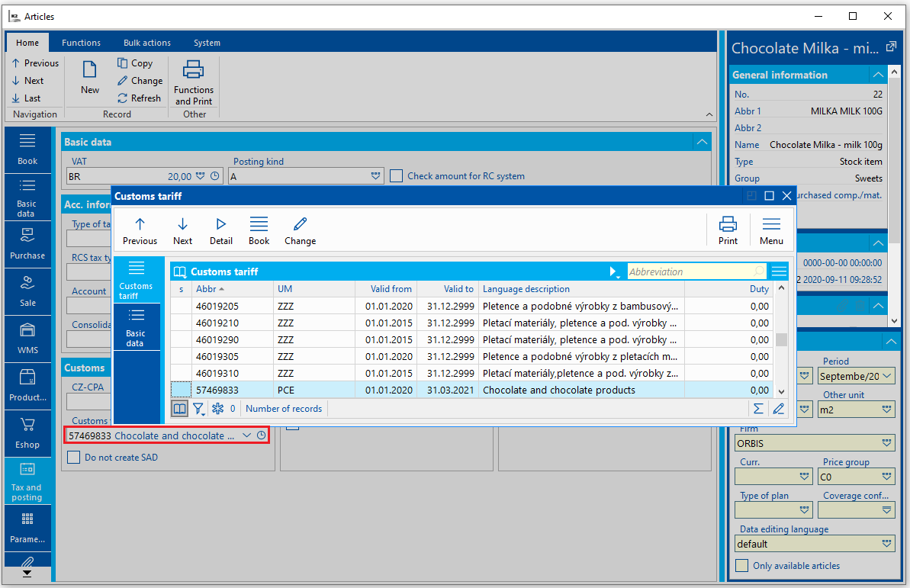Open the VAT dropdown
This screenshot has width=910, height=588.
point(200,176)
